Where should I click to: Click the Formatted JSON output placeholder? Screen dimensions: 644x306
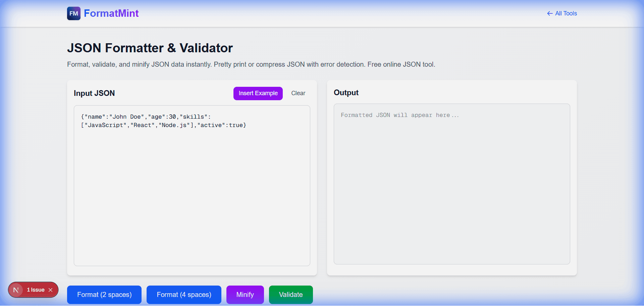[399, 115]
